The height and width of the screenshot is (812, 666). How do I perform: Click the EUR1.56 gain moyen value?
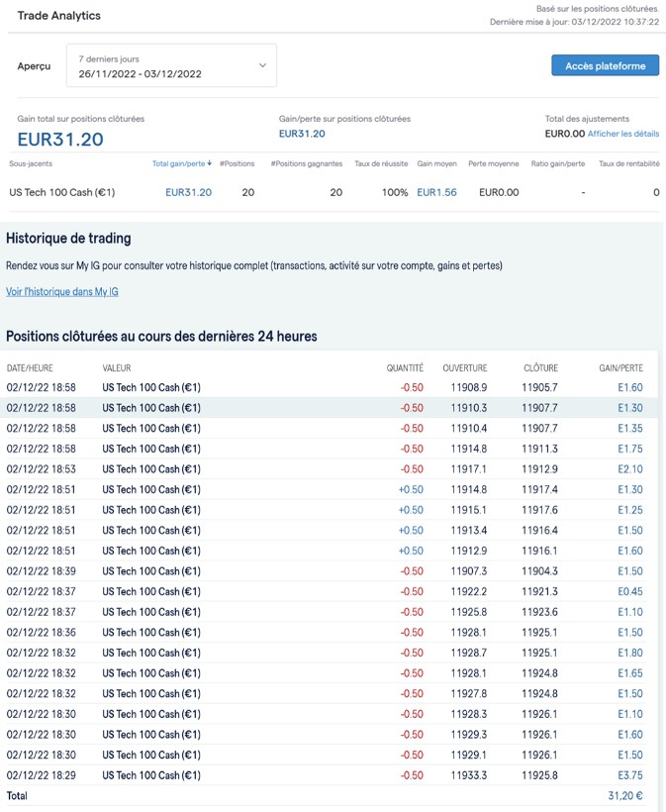436,192
